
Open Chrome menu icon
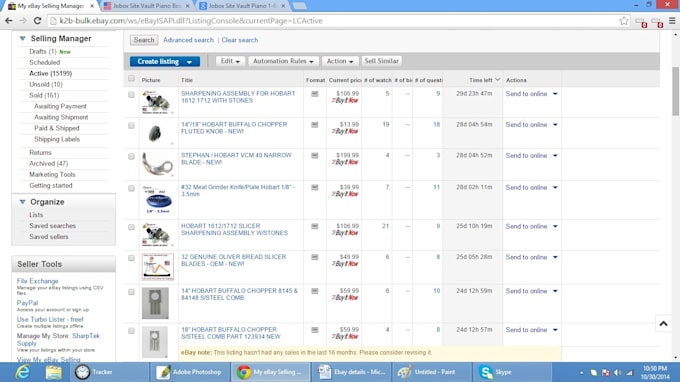[x=672, y=20]
